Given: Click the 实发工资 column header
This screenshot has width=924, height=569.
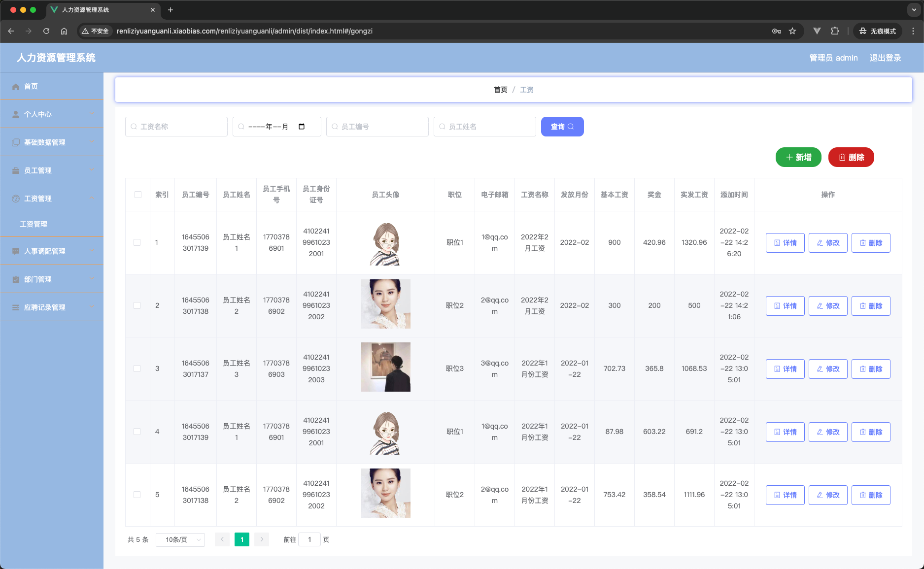Looking at the screenshot, I should (694, 195).
